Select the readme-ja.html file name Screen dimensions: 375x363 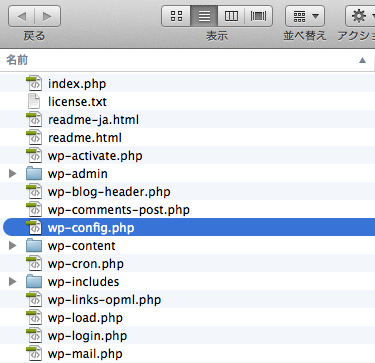[x=93, y=120]
